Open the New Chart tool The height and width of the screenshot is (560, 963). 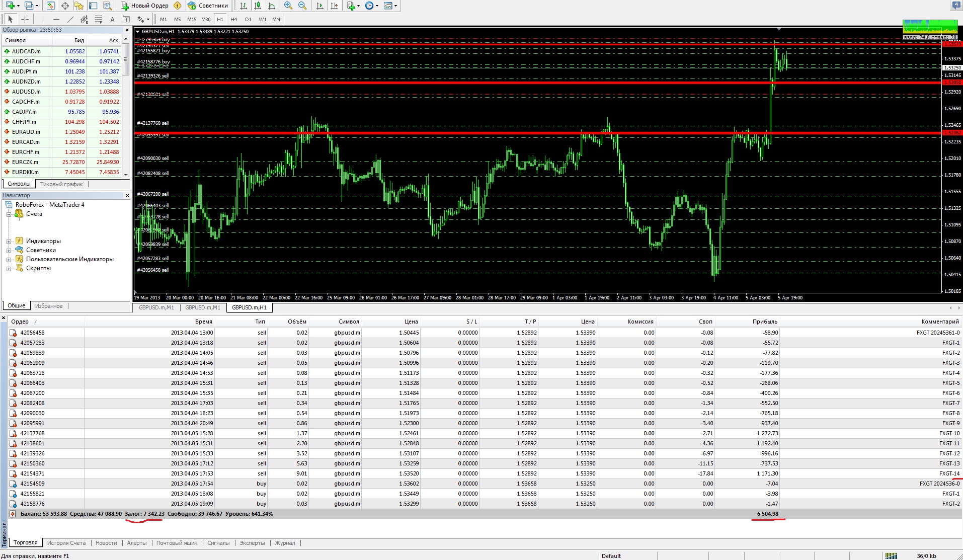pos(10,6)
